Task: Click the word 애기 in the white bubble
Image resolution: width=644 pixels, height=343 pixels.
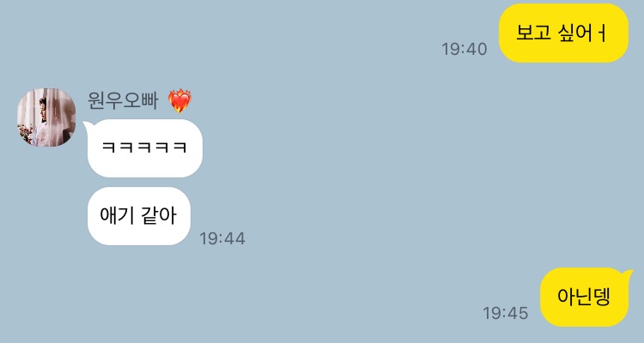Action: [115, 215]
